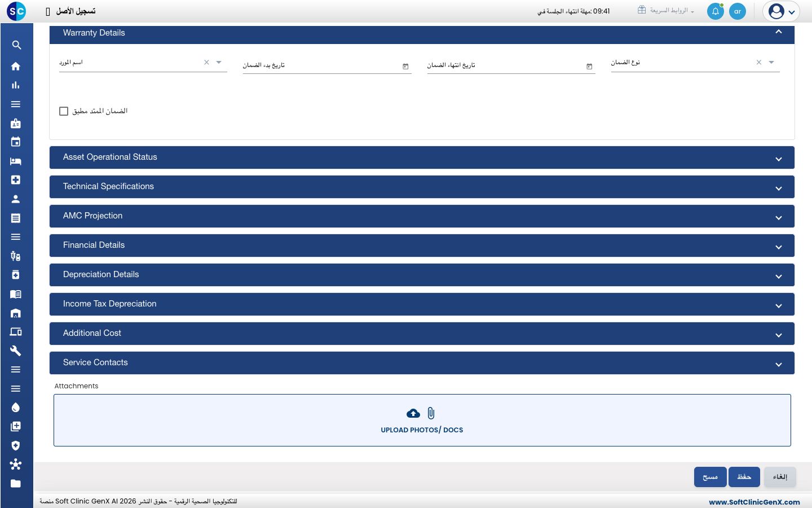Open the الروابط السريعة quick links menu

coord(666,10)
